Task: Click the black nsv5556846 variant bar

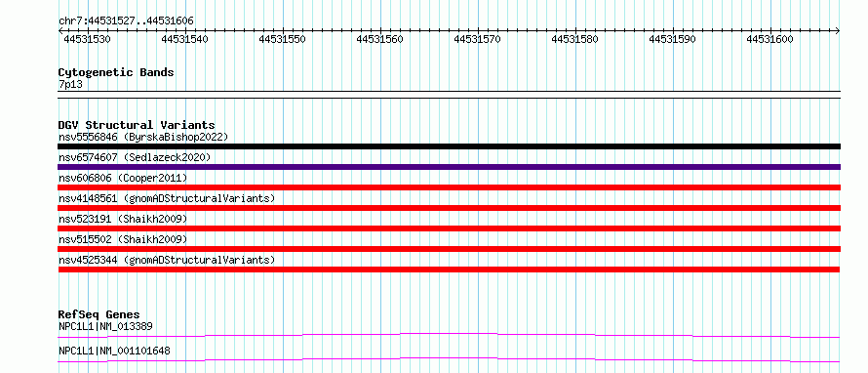Action: [449, 146]
